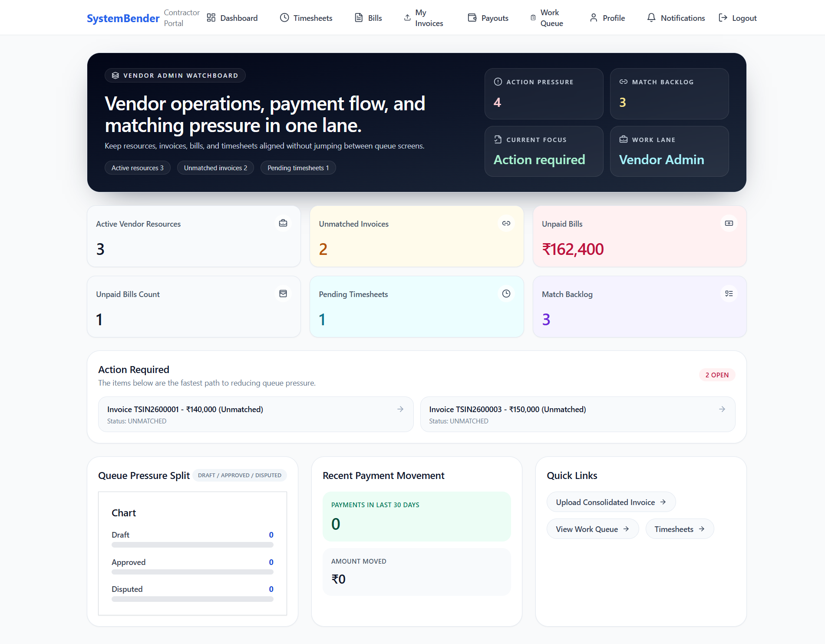
Task: Click the Amount Moved ₹0 panel
Action: (x=416, y=572)
